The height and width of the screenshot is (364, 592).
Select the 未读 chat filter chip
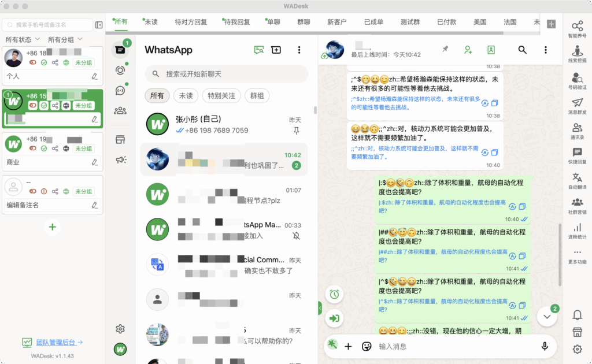[186, 96]
